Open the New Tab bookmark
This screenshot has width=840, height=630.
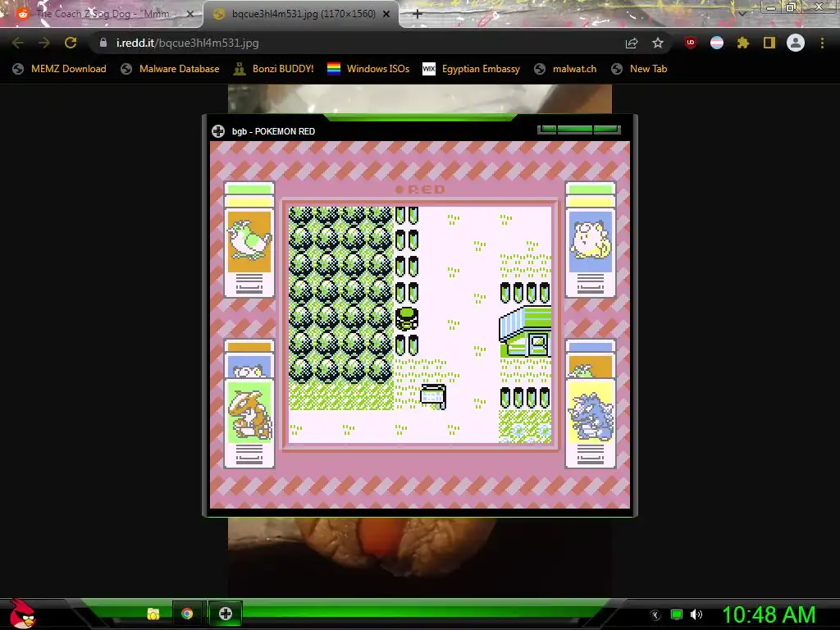pos(639,69)
